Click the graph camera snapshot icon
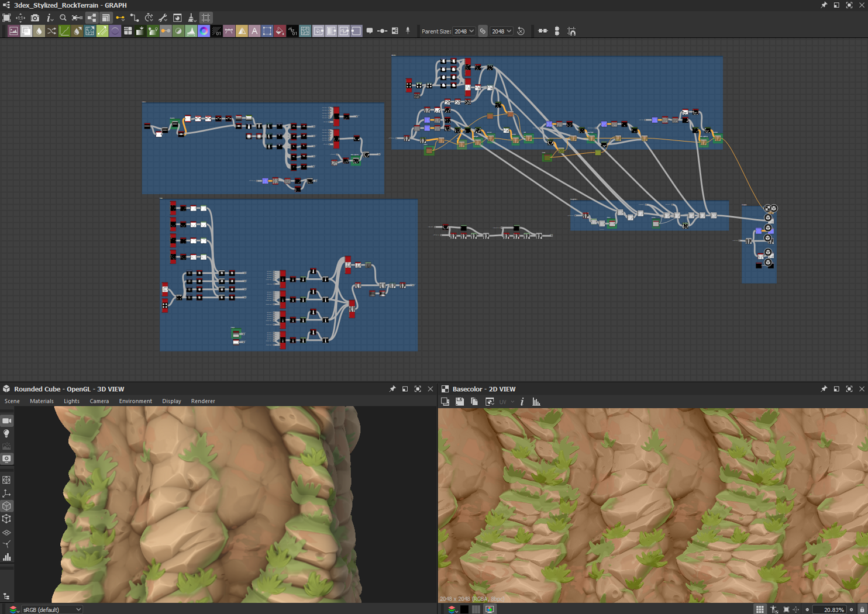This screenshot has width=868, height=614. coord(35,18)
